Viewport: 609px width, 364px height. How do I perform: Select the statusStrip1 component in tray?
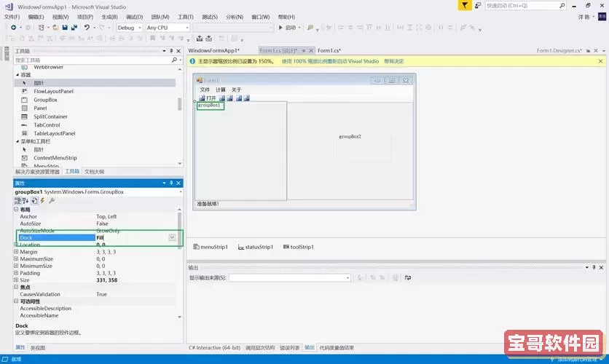click(x=256, y=247)
